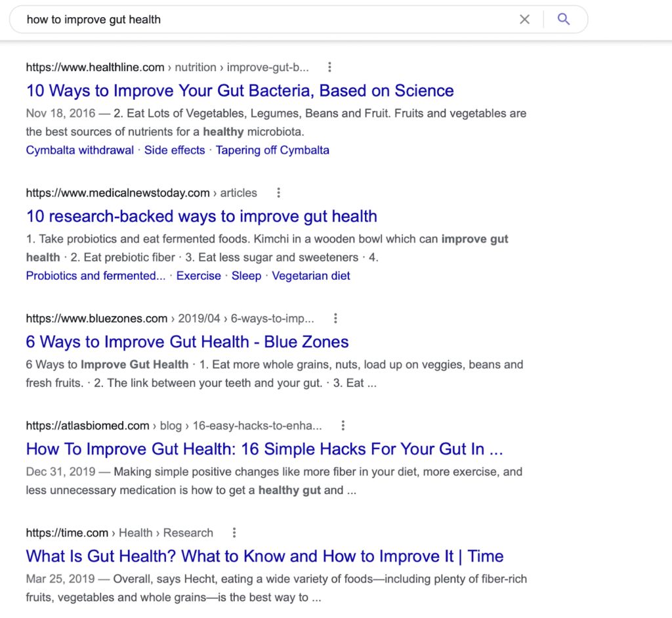
Task: Open three-dot menu for healthline.com result
Action: [x=329, y=67]
